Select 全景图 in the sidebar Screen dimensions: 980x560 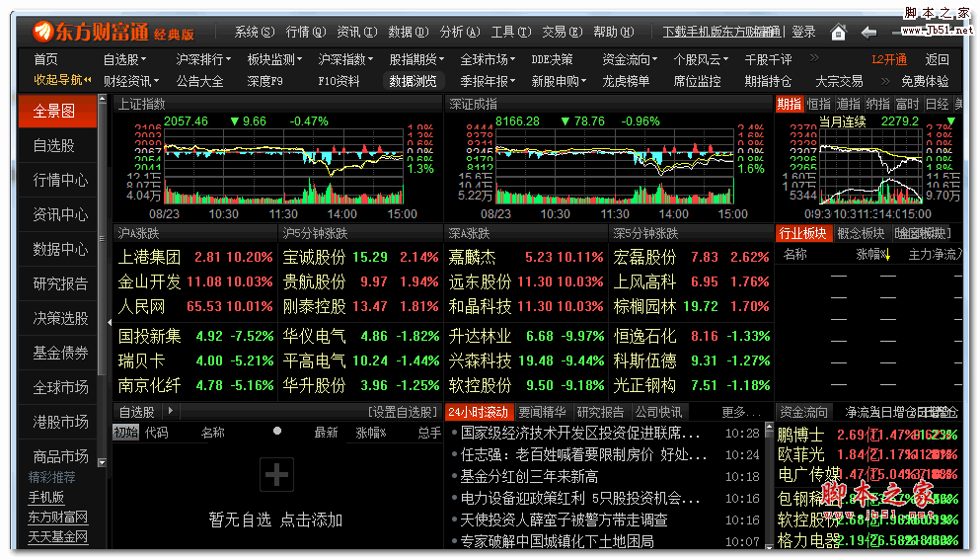point(57,112)
